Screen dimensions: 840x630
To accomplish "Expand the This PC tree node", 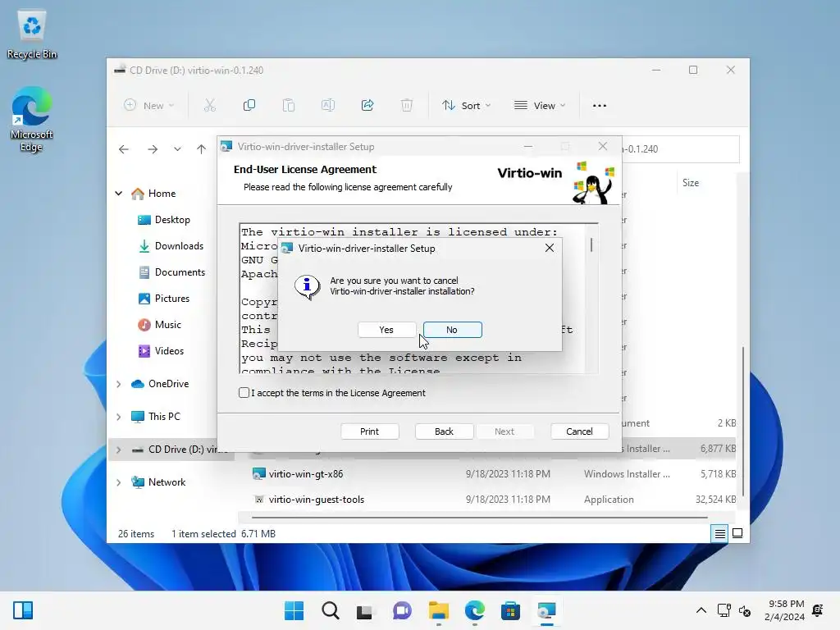I will (119, 417).
